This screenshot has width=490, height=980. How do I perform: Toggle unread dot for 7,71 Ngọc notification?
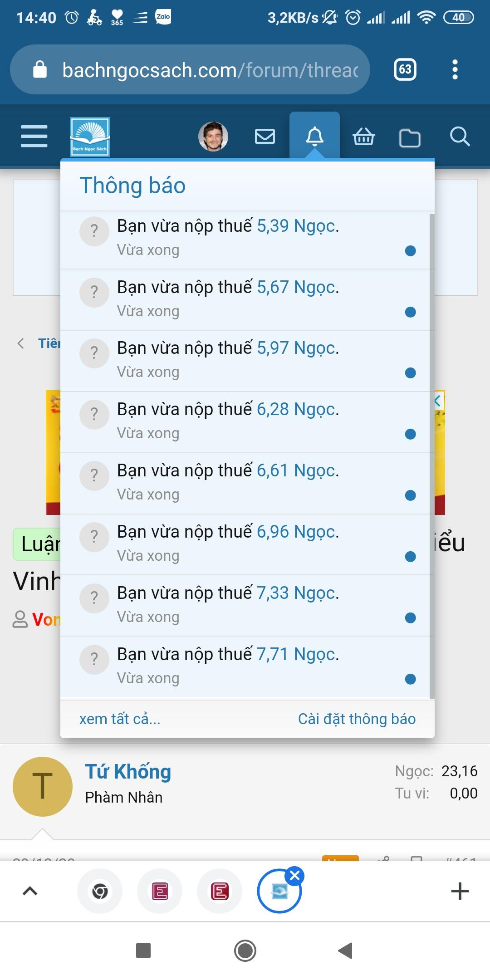(x=410, y=679)
